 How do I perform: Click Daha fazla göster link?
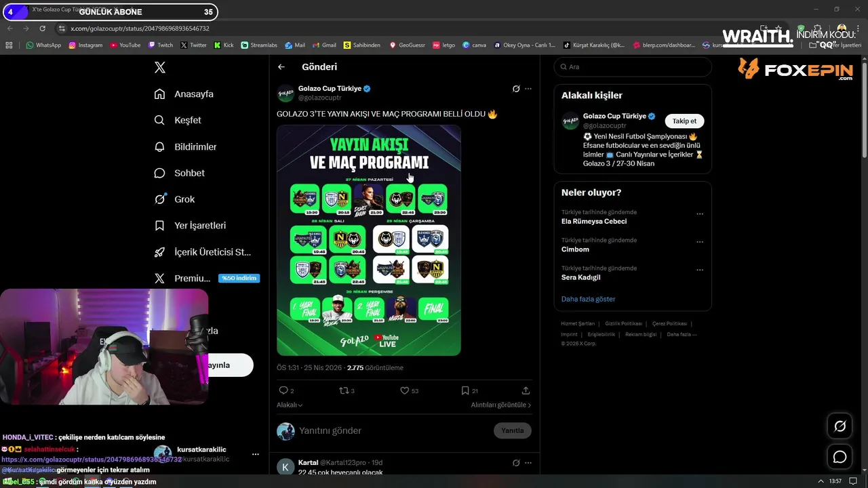pyautogui.click(x=588, y=299)
